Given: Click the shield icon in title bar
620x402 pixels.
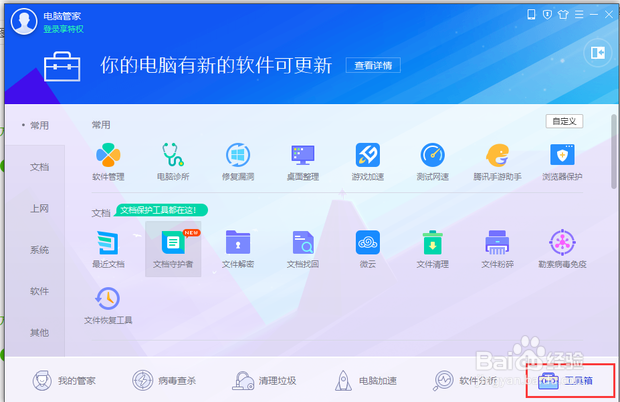Looking at the screenshot, I should coord(547,15).
